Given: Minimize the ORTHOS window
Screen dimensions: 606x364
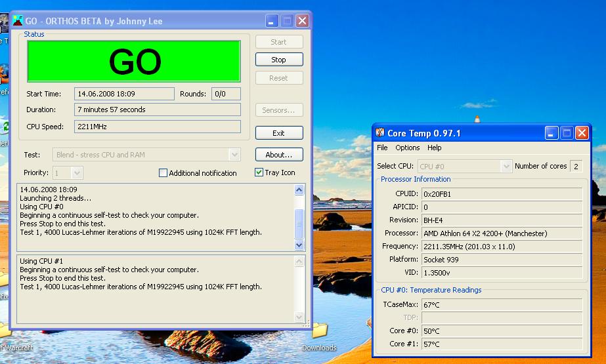Looking at the screenshot, I should click(272, 21).
